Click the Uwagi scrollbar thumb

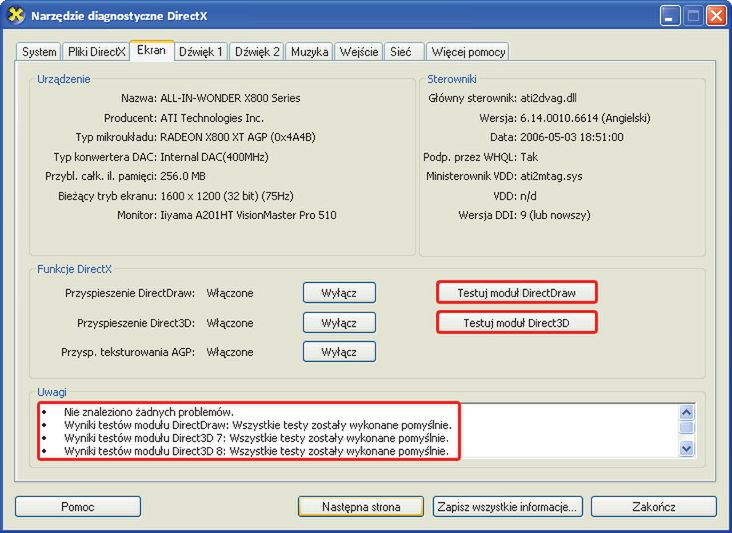point(686,428)
